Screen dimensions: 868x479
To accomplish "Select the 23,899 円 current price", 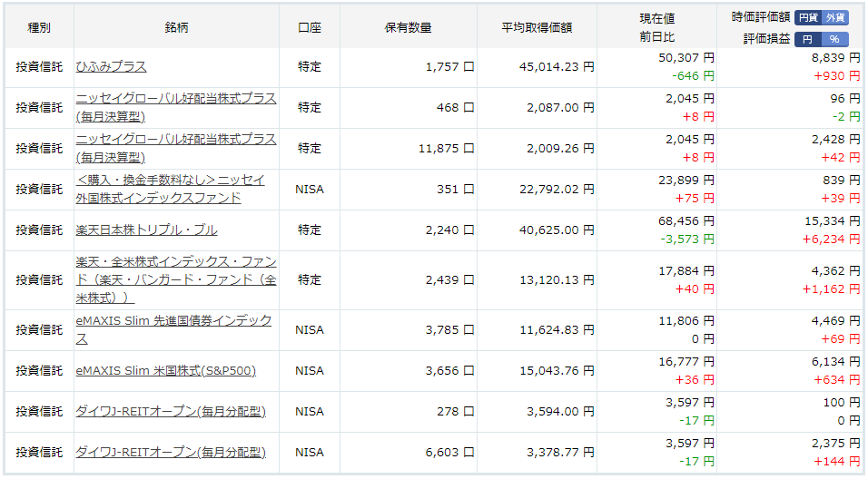I will (x=686, y=181).
